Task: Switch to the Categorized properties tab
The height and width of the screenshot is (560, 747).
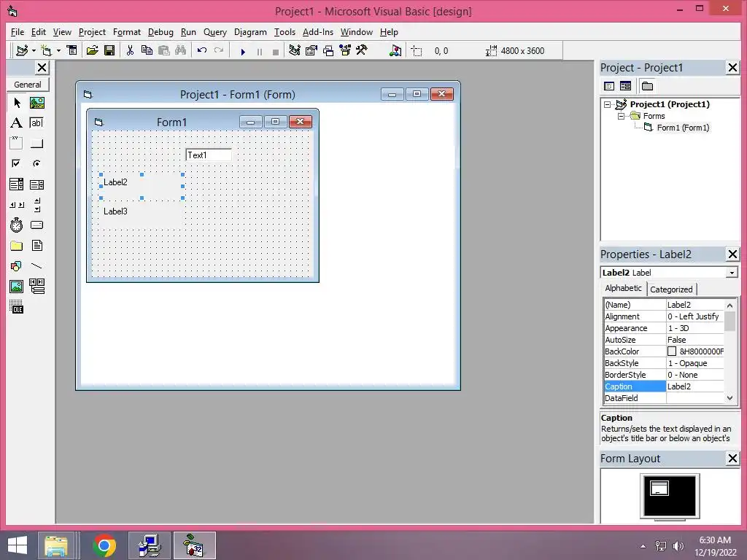Action: pyautogui.click(x=671, y=289)
